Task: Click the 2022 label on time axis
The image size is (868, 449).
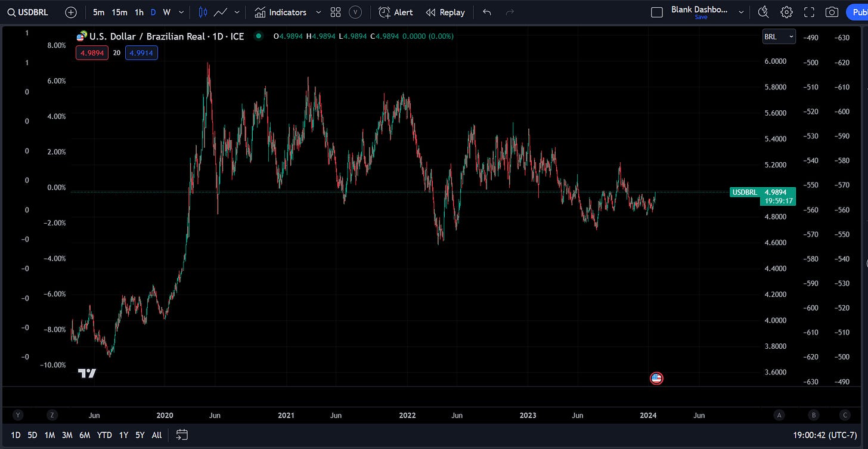Action: (407, 415)
